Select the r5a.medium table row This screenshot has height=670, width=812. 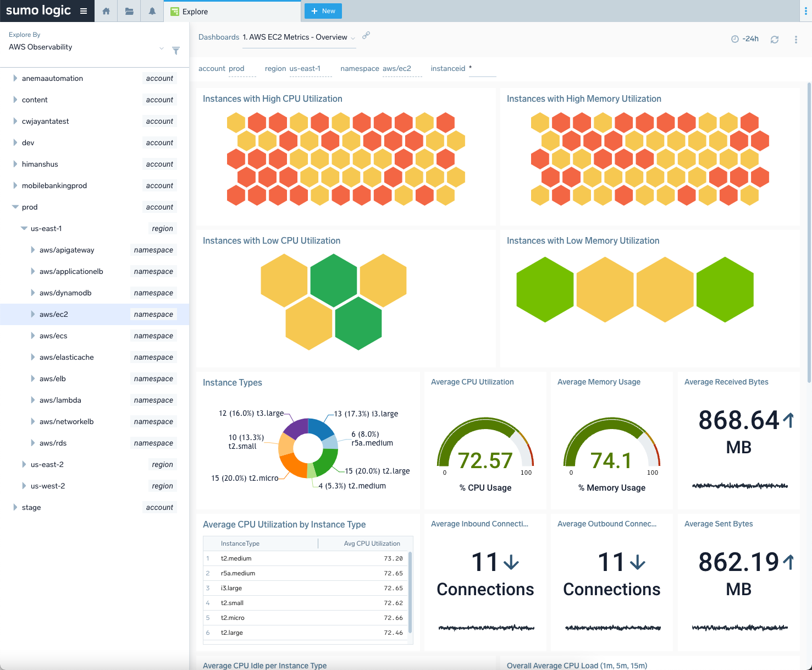[x=306, y=573]
